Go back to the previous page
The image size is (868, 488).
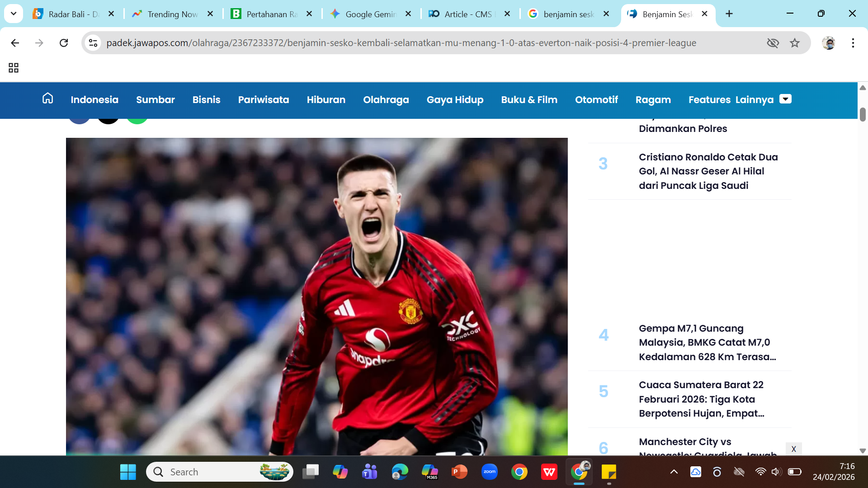point(15,43)
